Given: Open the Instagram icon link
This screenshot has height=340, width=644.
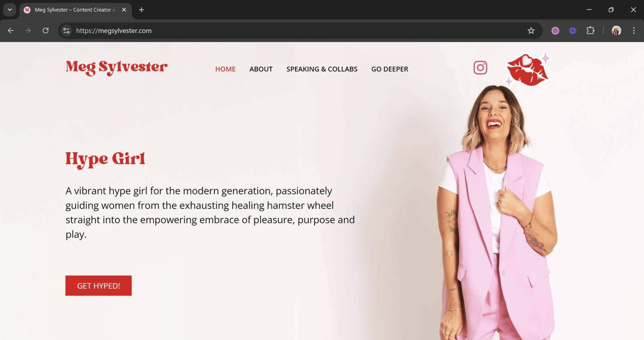Looking at the screenshot, I should point(480,68).
